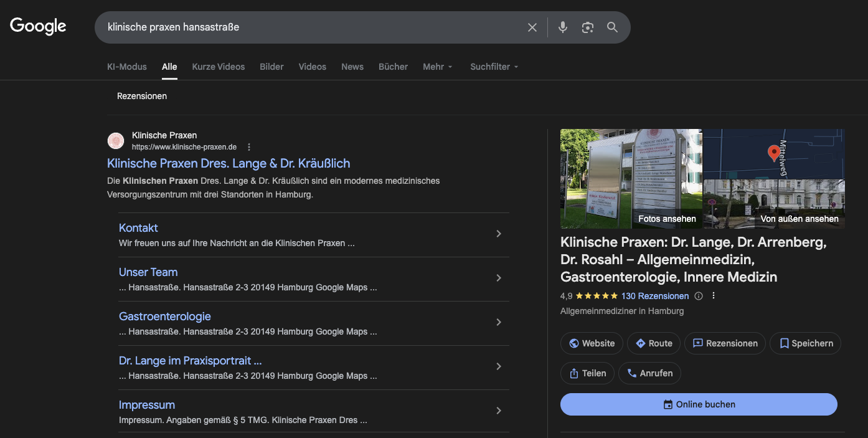Go to Google homepage via logo
868x438 pixels.
38,26
